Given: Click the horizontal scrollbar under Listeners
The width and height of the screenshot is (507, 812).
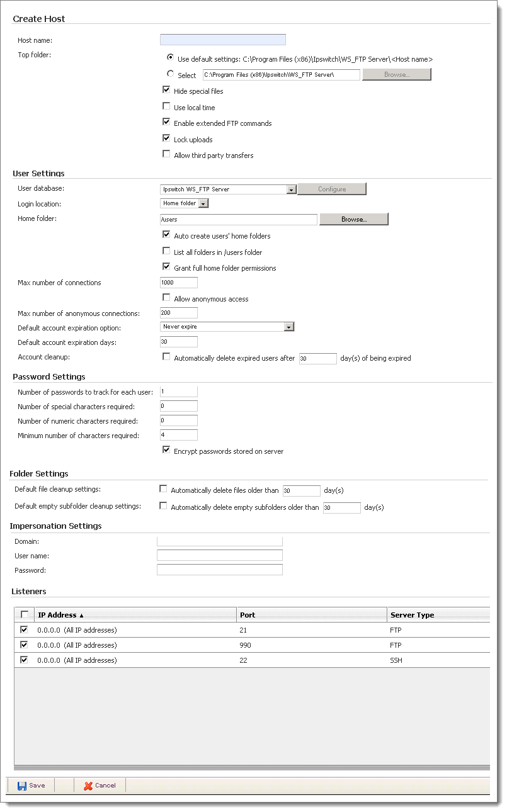Looking at the screenshot, I should click(x=252, y=767).
